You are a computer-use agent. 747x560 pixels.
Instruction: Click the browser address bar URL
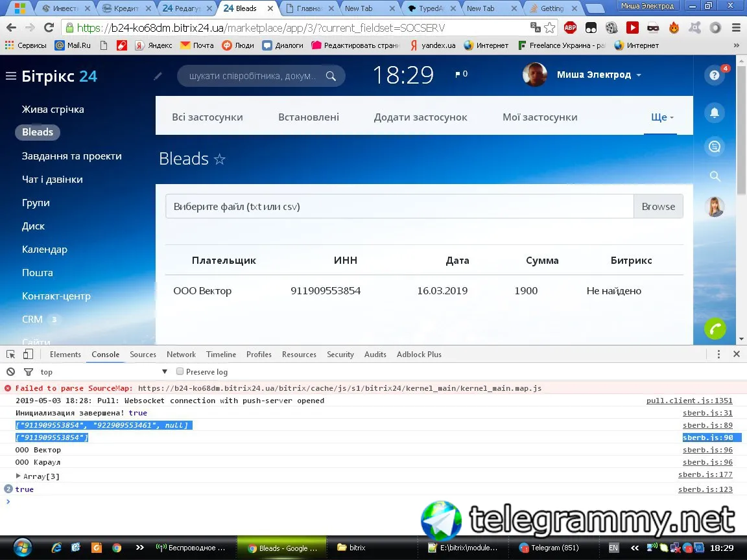pyautogui.click(x=261, y=28)
